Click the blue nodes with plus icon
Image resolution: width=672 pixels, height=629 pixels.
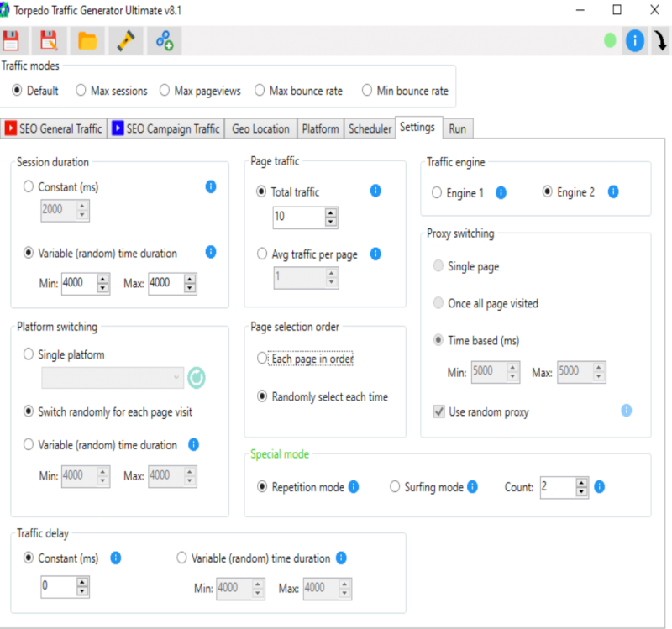coord(164,40)
